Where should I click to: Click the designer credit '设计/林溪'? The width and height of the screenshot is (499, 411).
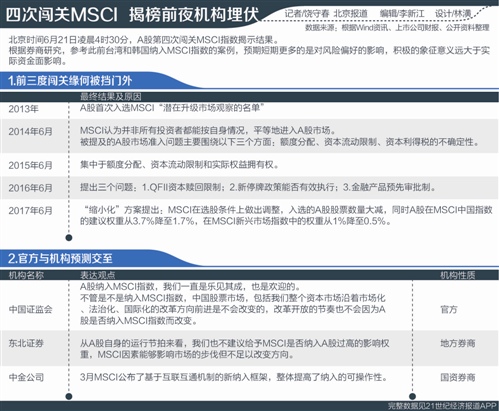tap(453, 14)
